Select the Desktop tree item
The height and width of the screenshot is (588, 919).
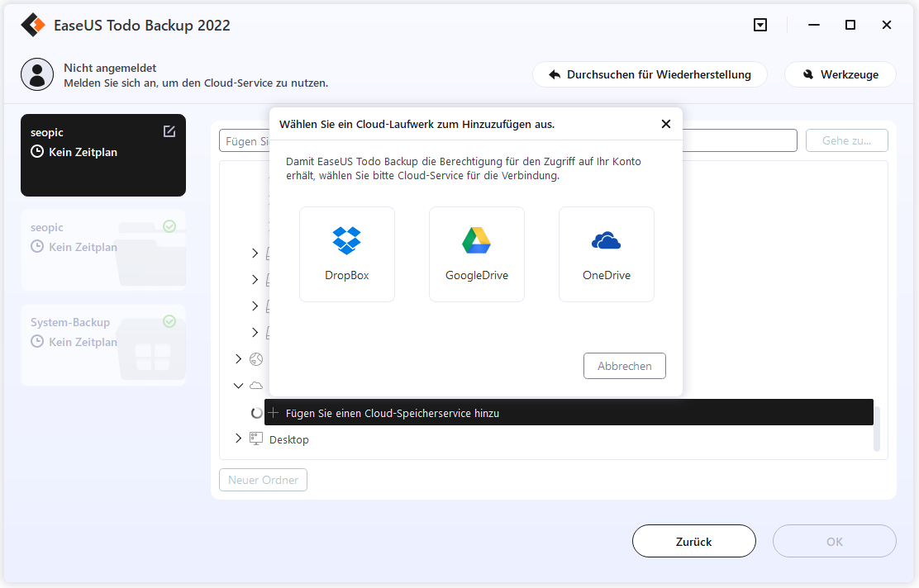tap(289, 440)
